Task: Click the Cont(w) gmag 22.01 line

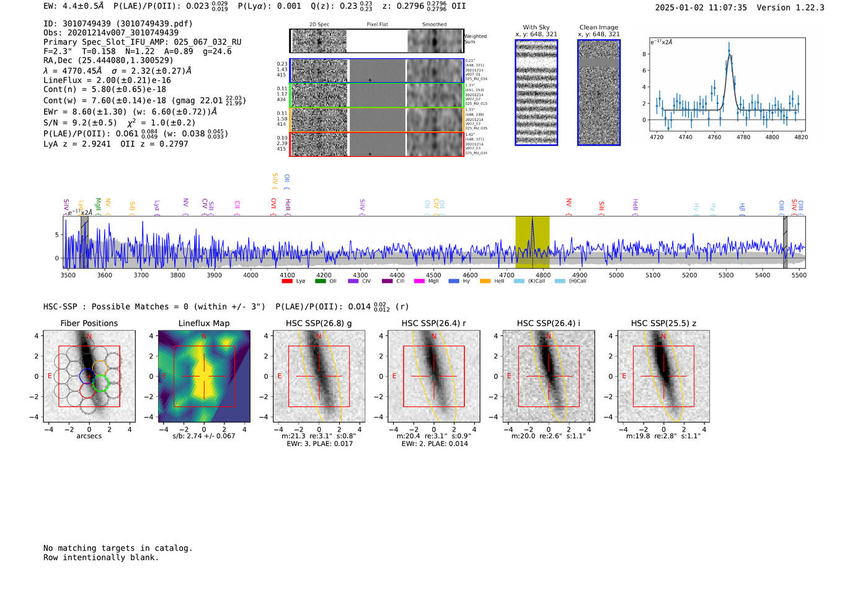Action: point(144,100)
